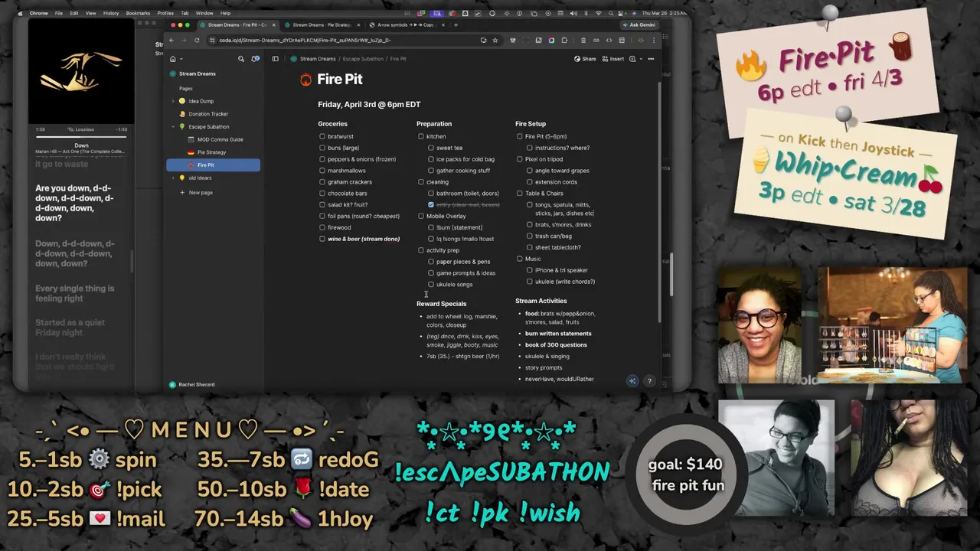980x551 pixels.
Task: Open the dropdown arrow beside comments icon
Action: (x=641, y=59)
